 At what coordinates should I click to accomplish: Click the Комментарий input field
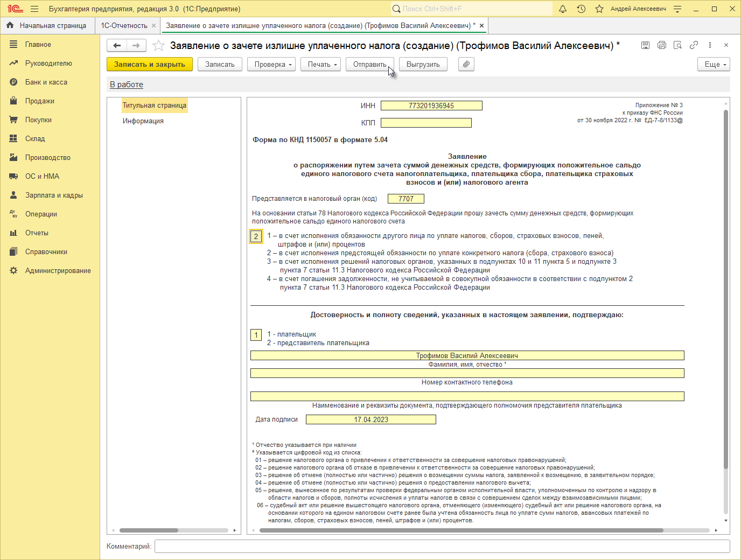(x=442, y=546)
